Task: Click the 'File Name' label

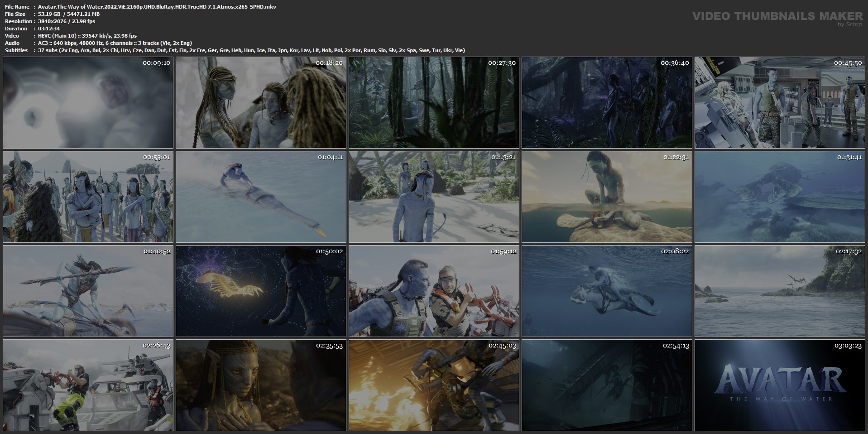Action: tap(17, 7)
